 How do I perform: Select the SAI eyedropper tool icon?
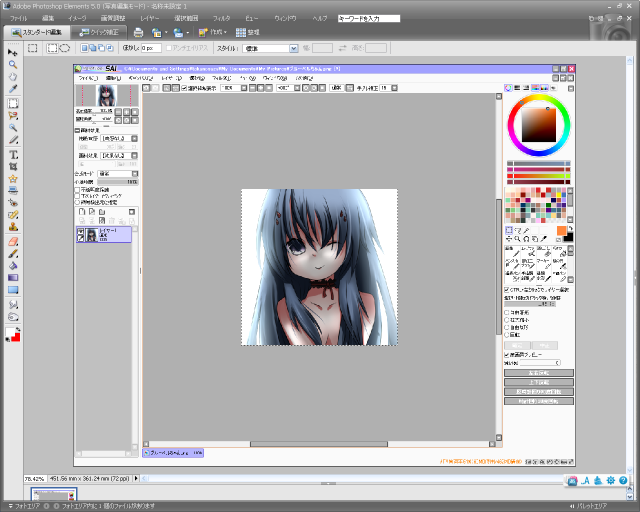(543, 239)
